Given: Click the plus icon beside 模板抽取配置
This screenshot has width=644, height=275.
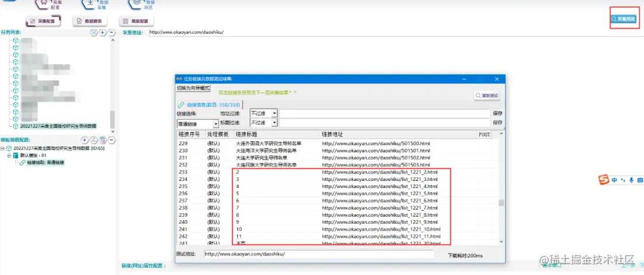Looking at the screenshot, I should pos(85,140).
